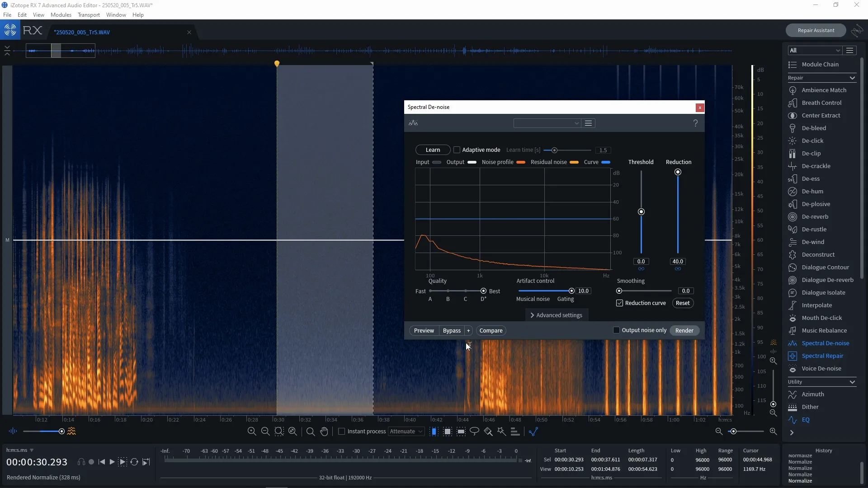Click the Preview button
This screenshot has width=868, height=488.
point(424,331)
